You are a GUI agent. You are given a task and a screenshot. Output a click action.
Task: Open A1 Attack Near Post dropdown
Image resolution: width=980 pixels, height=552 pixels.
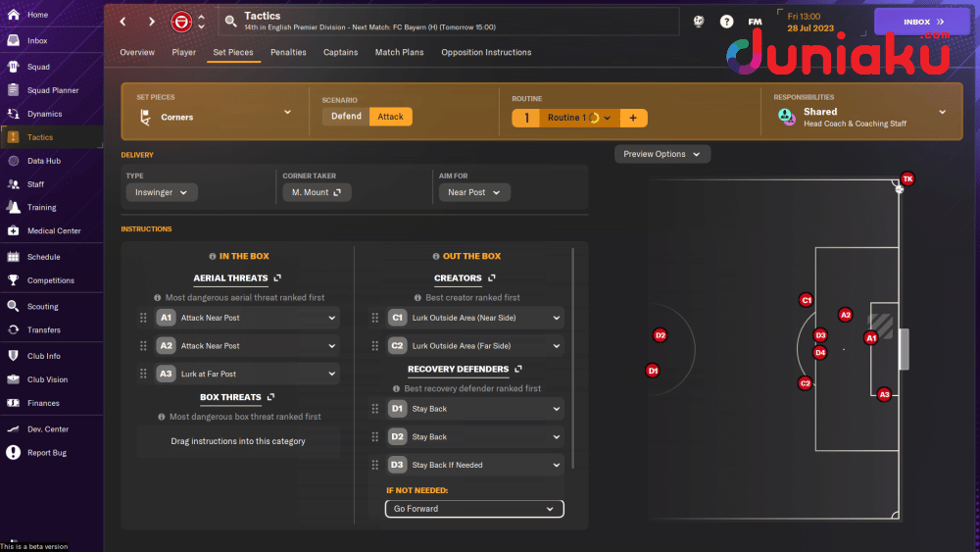(x=247, y=318)
